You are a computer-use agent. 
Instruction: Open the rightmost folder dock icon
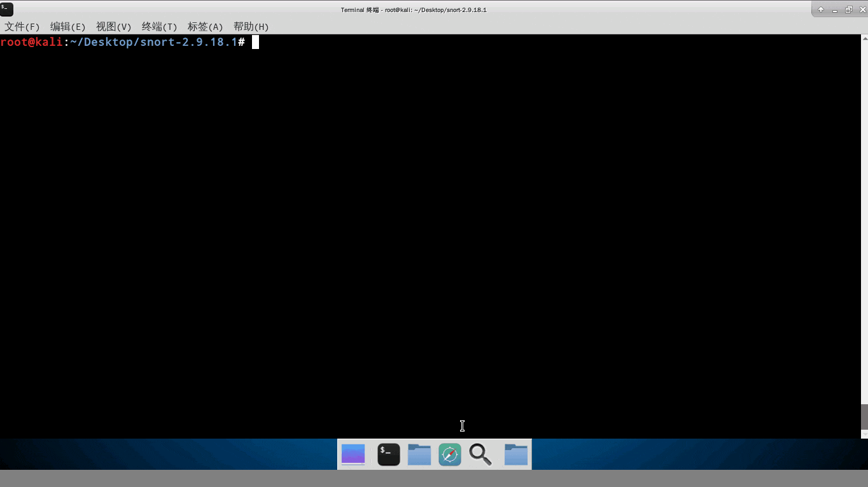point(516,455)
